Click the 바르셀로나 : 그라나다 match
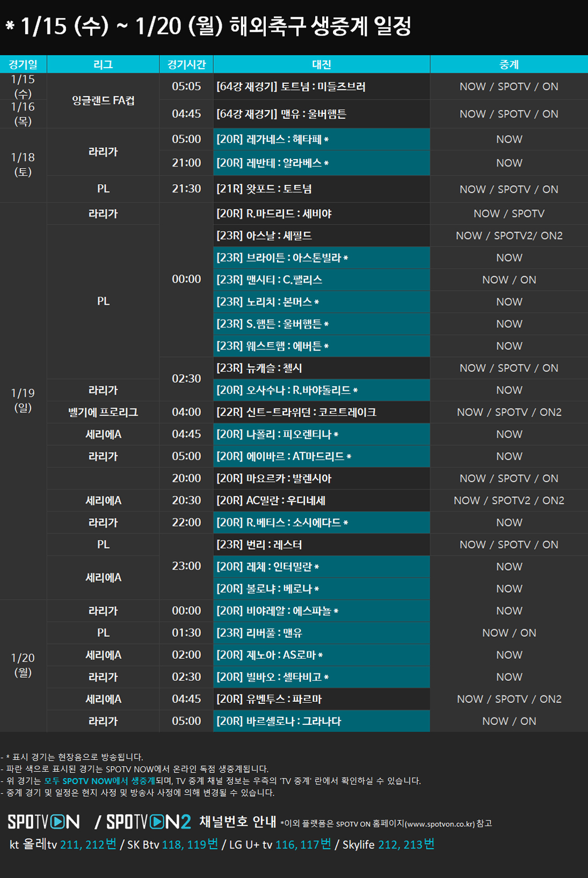This screenshot has height=878, width=588. [321, 721]
